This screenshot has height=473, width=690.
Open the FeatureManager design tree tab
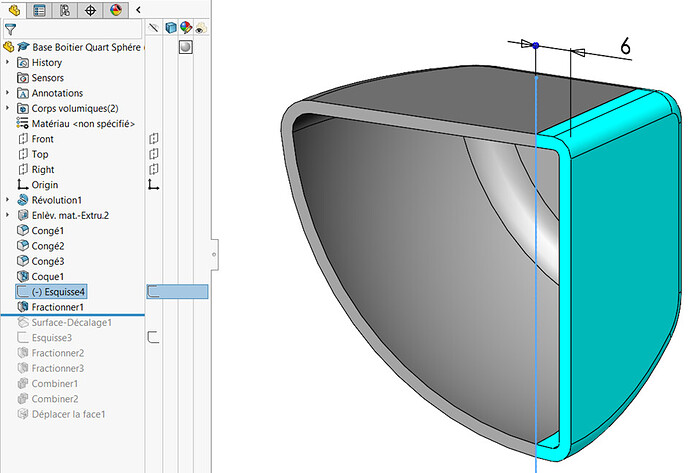pos(13,10)
